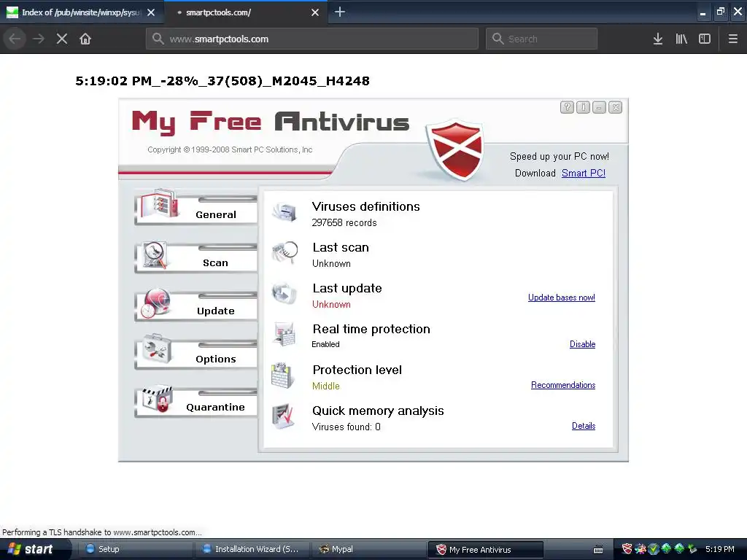The image size is (747, 560).
Task: Click the antivirus tray icon in system tray
Action: (x=627, y=549)
